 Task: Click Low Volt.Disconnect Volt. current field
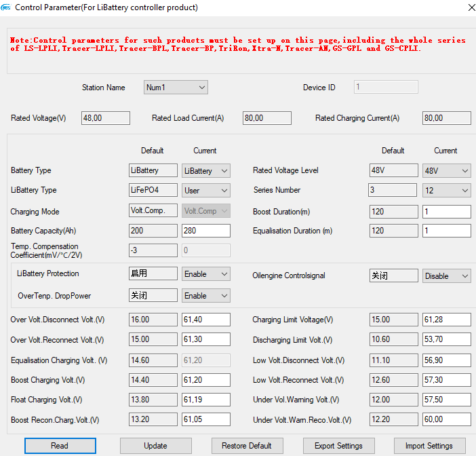point(446,360)
